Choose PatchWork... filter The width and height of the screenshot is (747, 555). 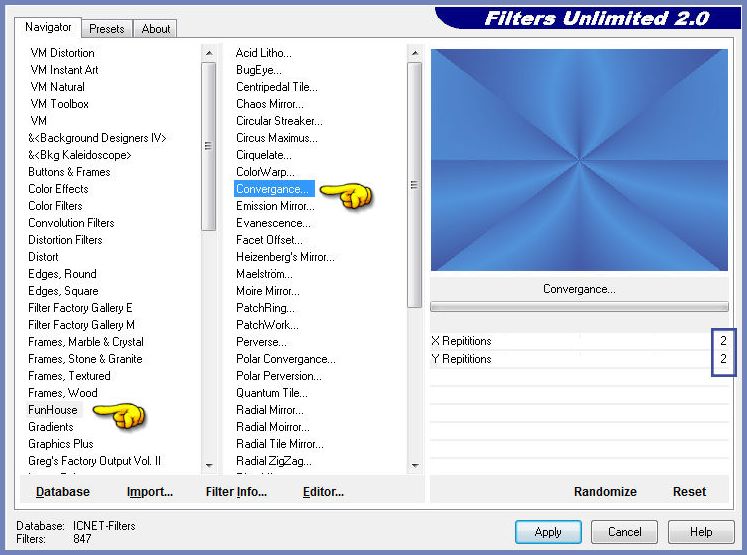267,325
